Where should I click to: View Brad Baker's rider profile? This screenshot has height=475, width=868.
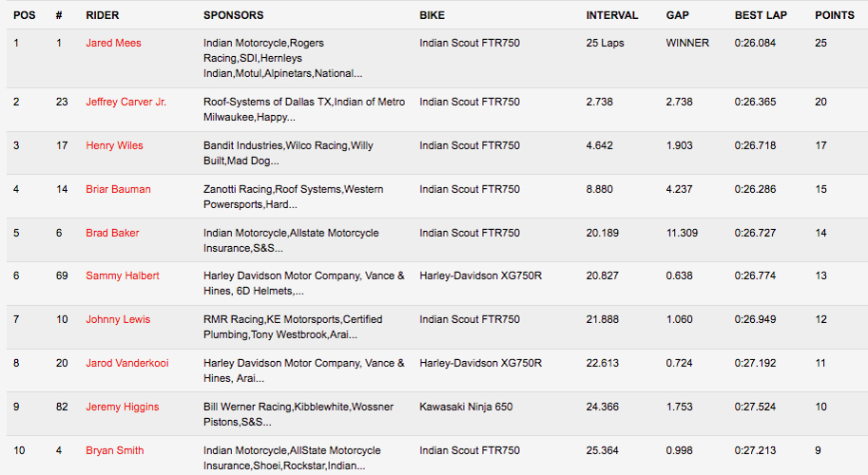pyautogui.click(x=111, y=233)
